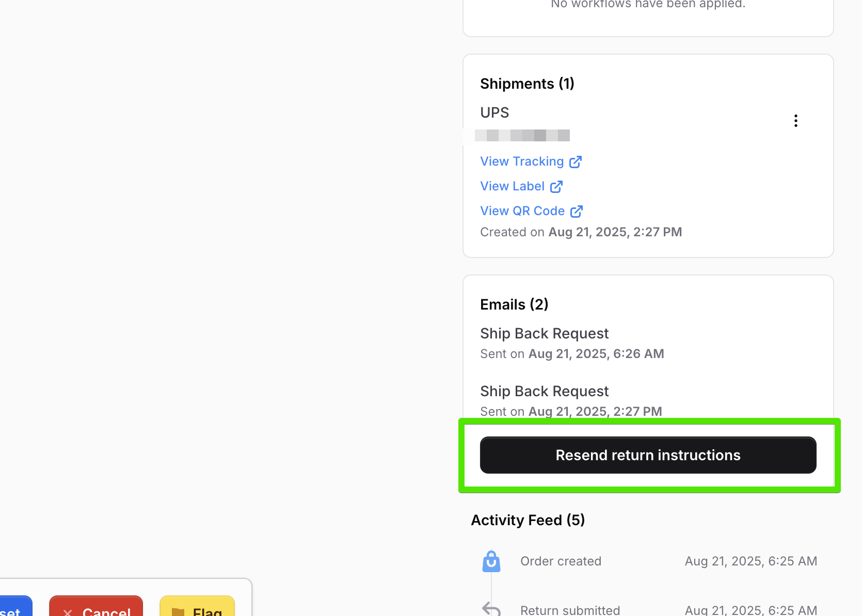The width and height of the screenshot is (862, 616).
Task: Click the Order created shopping bag icon
Action: 491,561
